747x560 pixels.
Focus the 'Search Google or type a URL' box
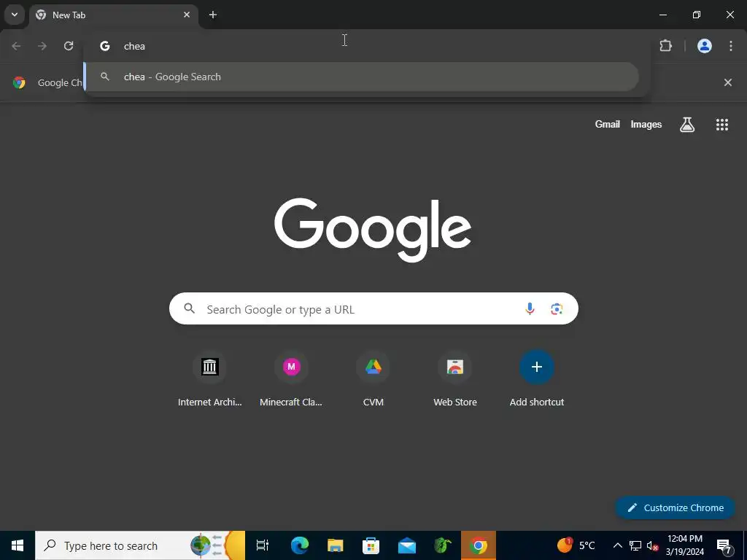click(x=373, y=308)
